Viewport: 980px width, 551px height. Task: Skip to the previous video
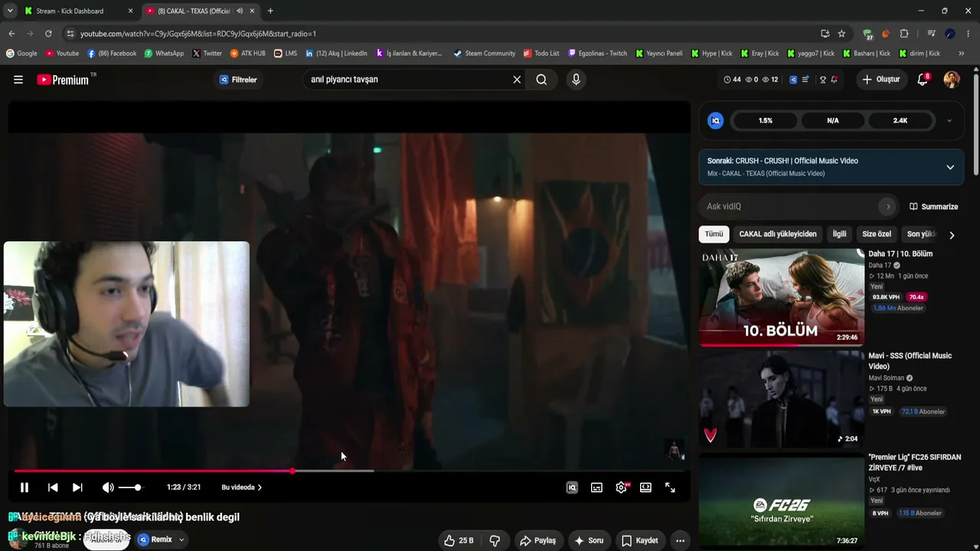click(53, 487)
